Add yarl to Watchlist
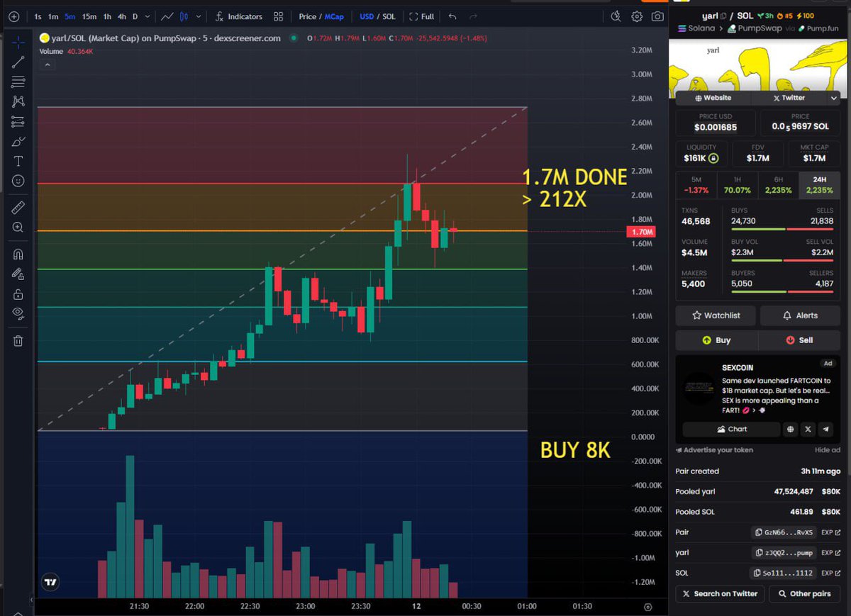Screen dimensions: 851x616 [x=716, y=315]
